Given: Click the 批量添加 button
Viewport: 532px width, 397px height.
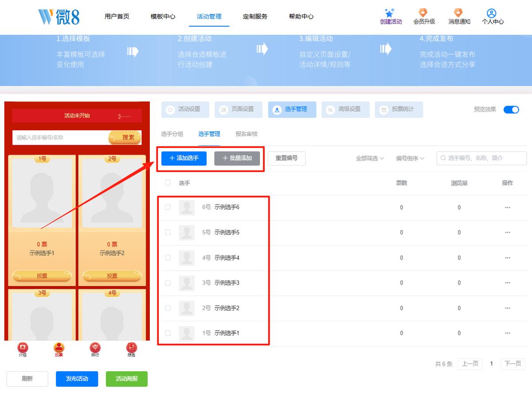Looking at the screenshot, I should (x=237, y=158).
